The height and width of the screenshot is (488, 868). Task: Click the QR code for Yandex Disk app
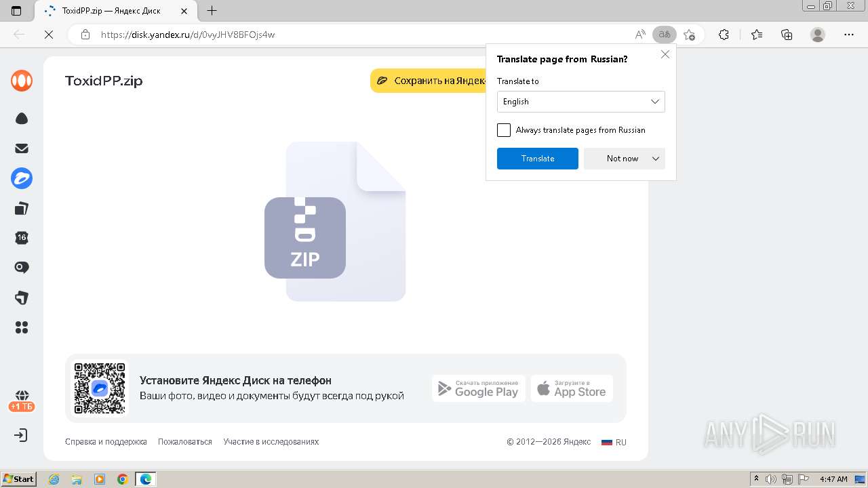coord(100,388)
